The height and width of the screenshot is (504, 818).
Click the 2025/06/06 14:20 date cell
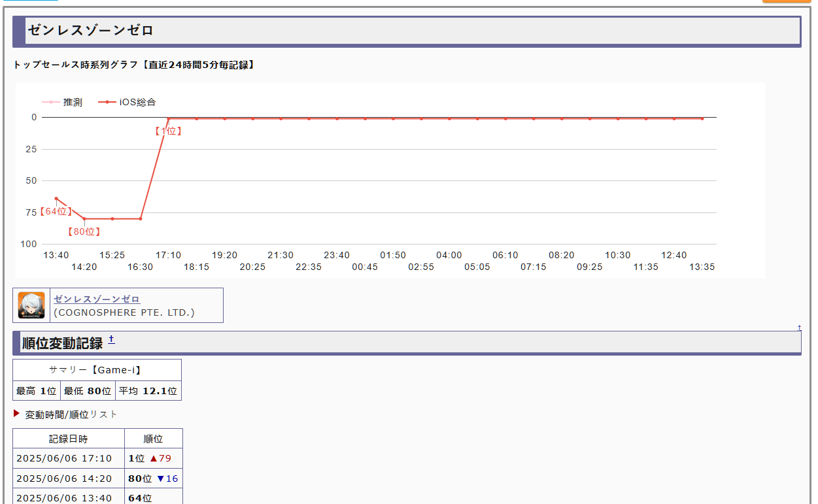69,479
